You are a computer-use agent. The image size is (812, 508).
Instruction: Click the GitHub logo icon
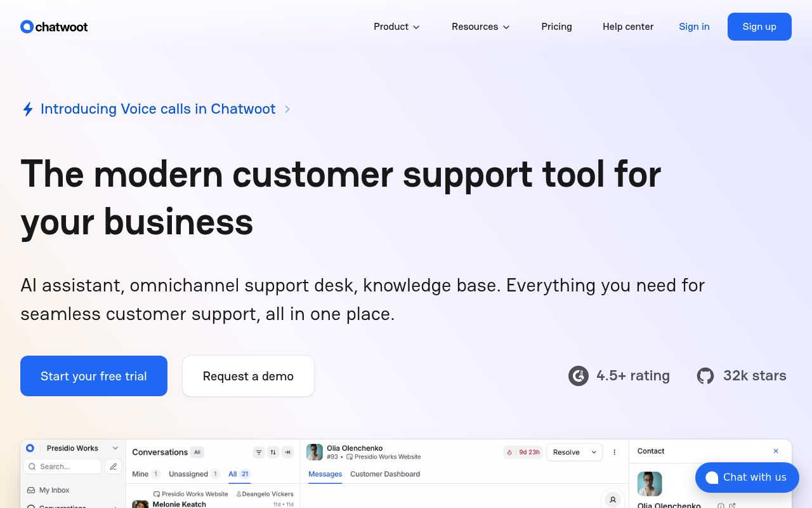pos(705,376)
